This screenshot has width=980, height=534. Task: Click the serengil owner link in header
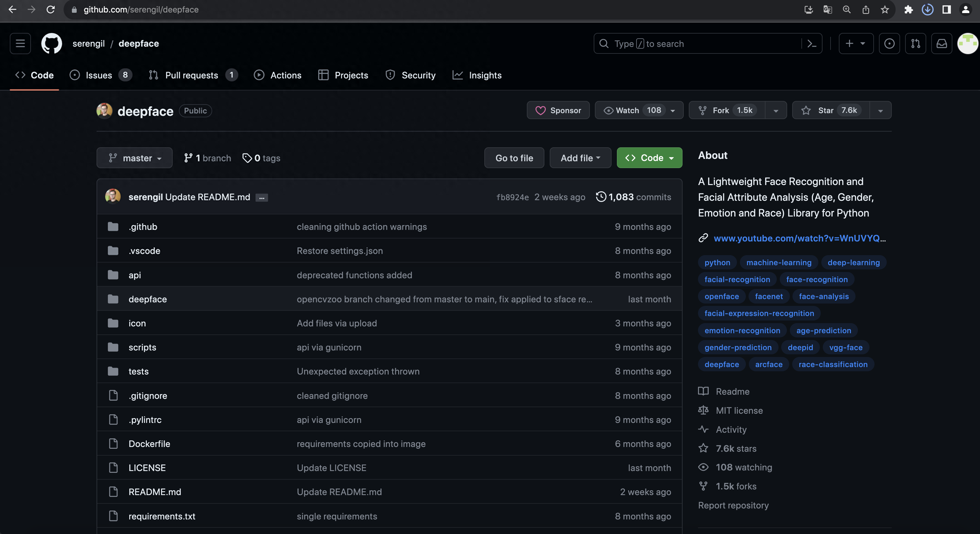(89, 43)
